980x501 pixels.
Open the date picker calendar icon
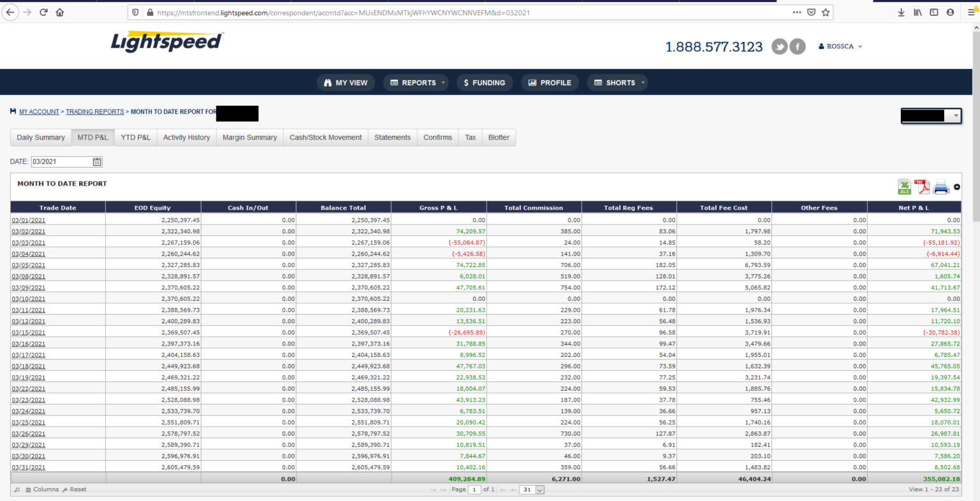[x=97, y=161]
